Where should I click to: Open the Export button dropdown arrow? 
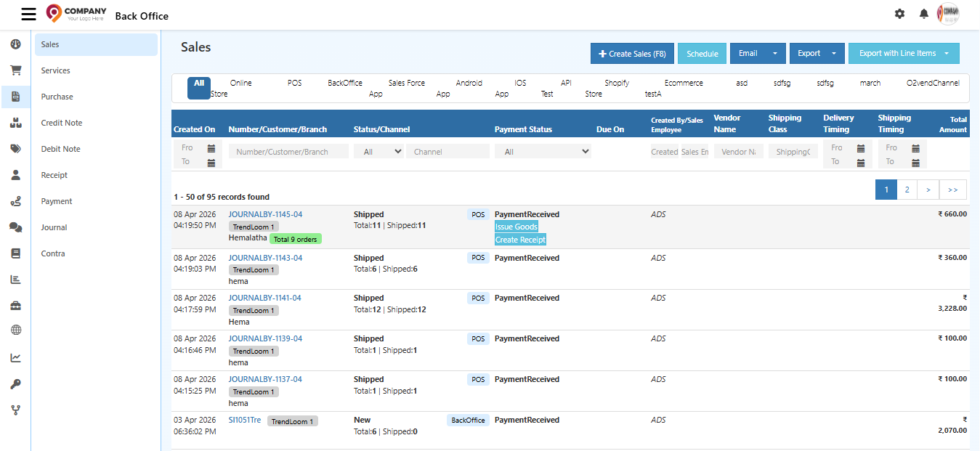(833, 53)
